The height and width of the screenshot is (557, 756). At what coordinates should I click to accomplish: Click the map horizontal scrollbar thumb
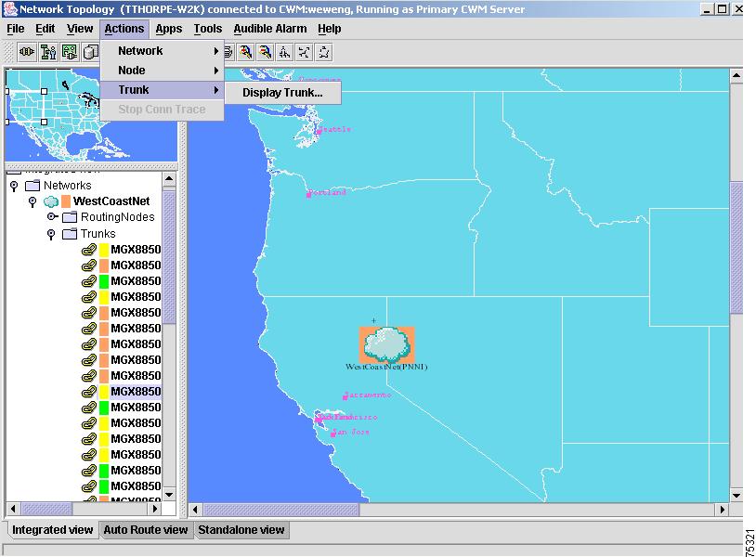click(280, 510)
